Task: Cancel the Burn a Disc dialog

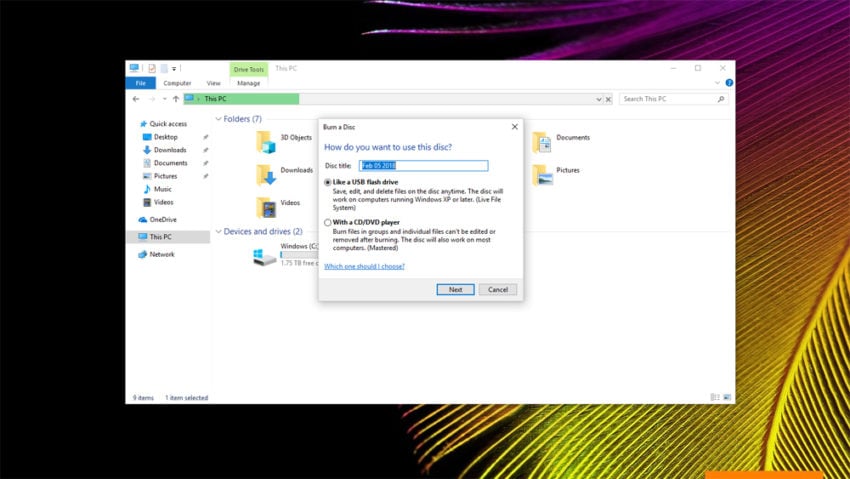Action: (498, 289)
